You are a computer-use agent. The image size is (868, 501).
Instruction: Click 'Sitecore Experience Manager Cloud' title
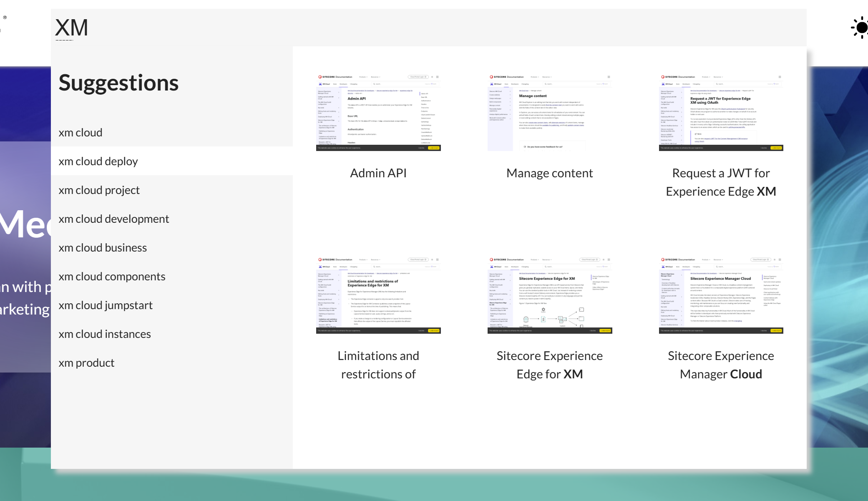coord(721,365)
